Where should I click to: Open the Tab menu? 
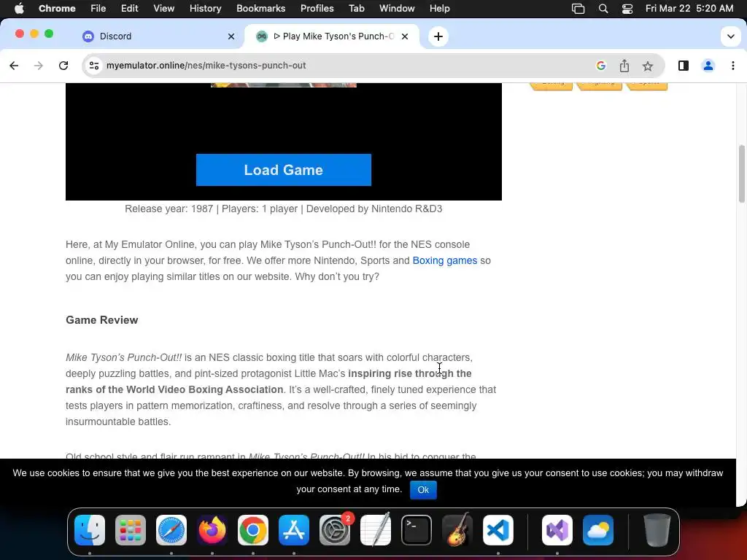(x=356, y=9)
